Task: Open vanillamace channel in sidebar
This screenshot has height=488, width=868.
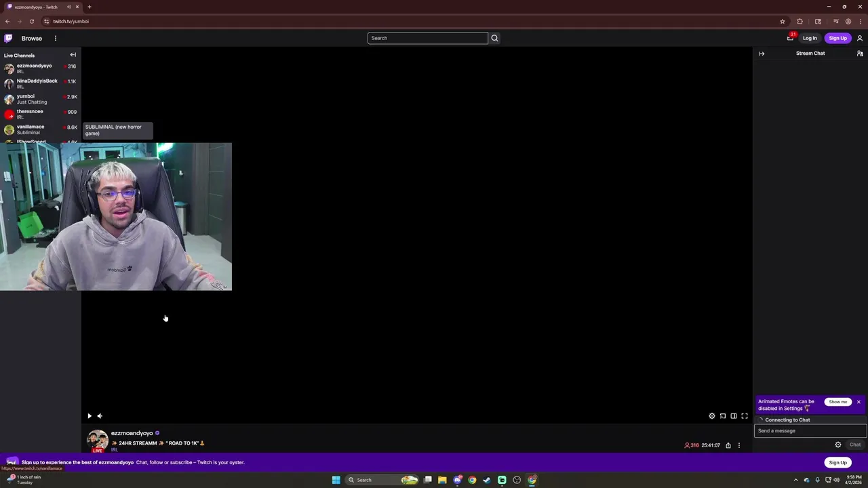Action: click(x=39, y=129)
